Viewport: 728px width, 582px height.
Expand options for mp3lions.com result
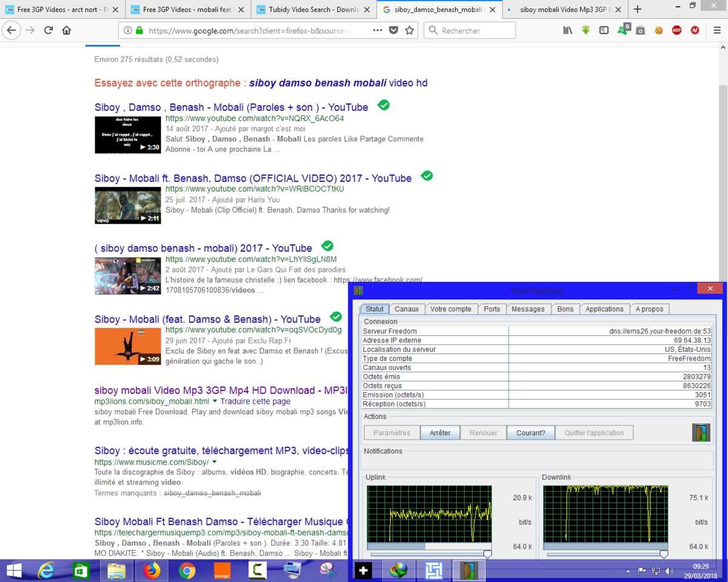pyautogui.click(x=215, y=401)
